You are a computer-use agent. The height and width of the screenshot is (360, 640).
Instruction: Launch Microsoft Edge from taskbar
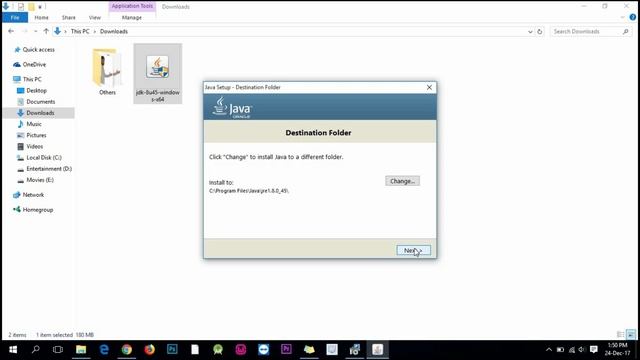click(x=104, y=349)
